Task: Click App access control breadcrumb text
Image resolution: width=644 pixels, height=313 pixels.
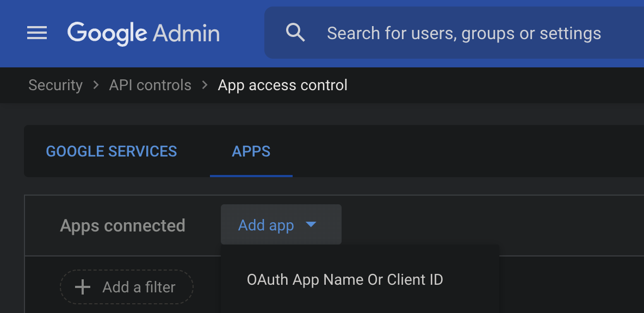Action: pos(283,85)
